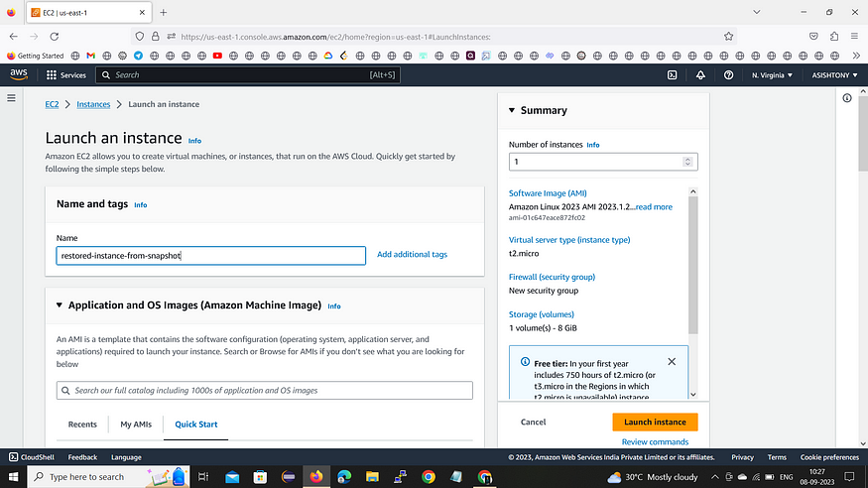Go back to the previous page
Image resolution: width=868 pixels, height=488 pixels.
pyautogui.click(x=14, y=37)
